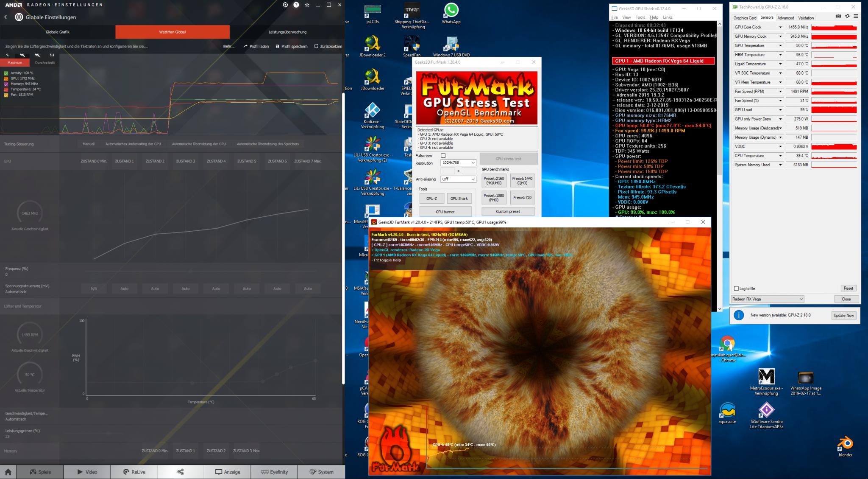
Task: Open GPU Core Clock sensor dropdown
Action: click(x=780, y=27)
